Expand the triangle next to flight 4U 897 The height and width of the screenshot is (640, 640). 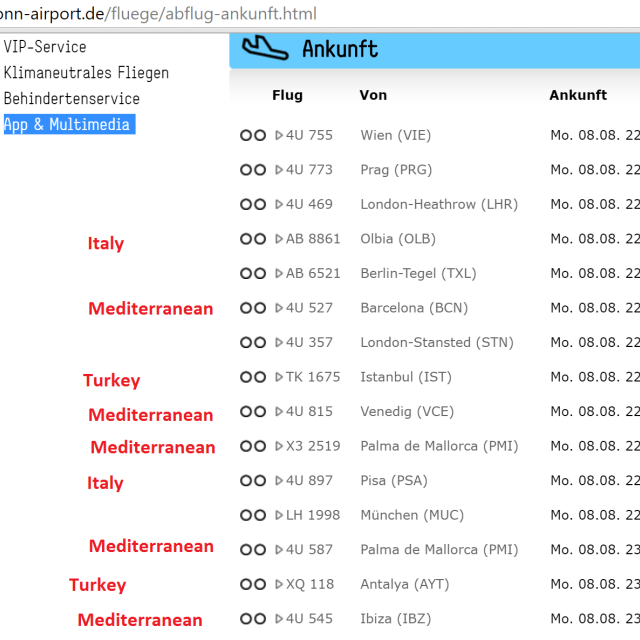tap(279, 481)
